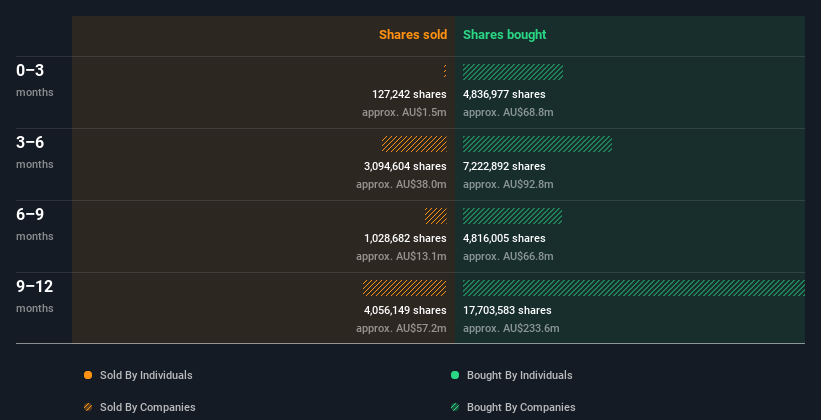Image resolution: width=821 pixels, height=420 pixels.
Task: Click the approx. AU$233.6m amount
Action: (x=511, y=328)
